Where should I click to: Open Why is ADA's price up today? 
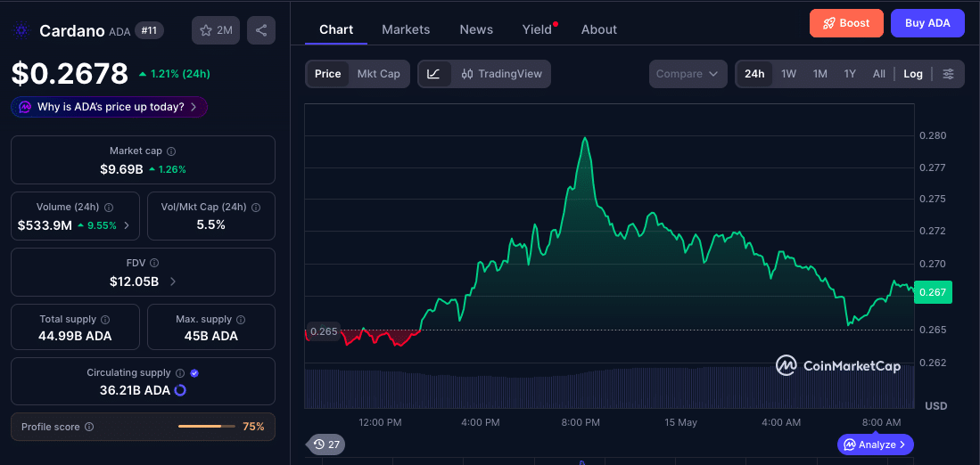(109, 107)
